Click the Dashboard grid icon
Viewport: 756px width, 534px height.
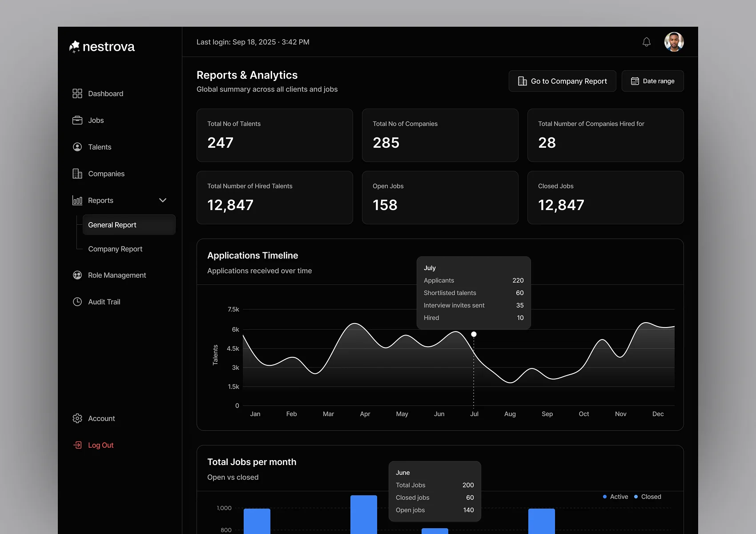click(77, 93)
